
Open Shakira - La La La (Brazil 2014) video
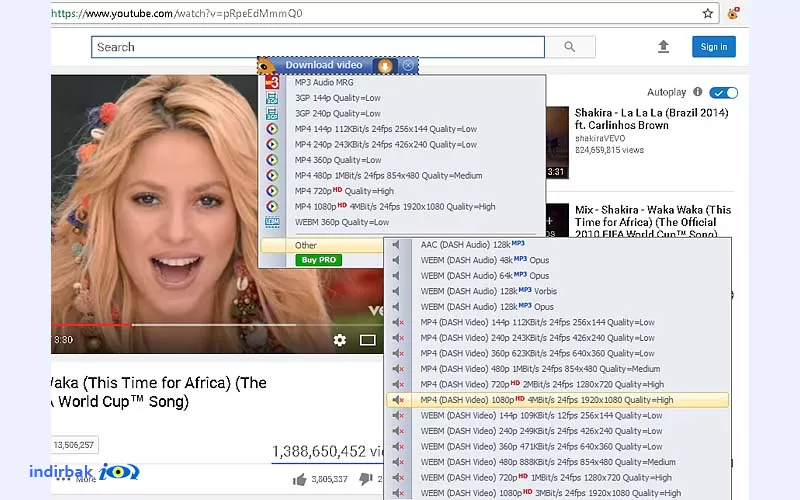click(x=652, y=119)
